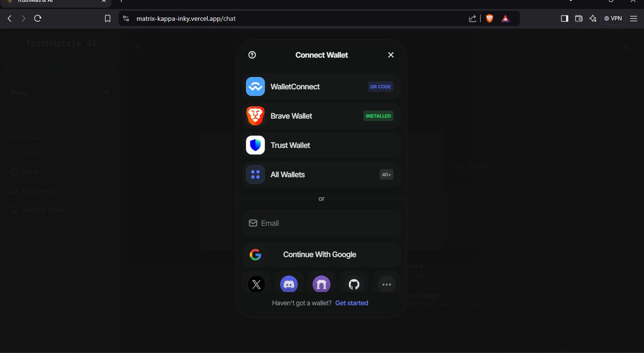Choose WalletConnect option
644x353 pixels.
click(x=321, y=87)
